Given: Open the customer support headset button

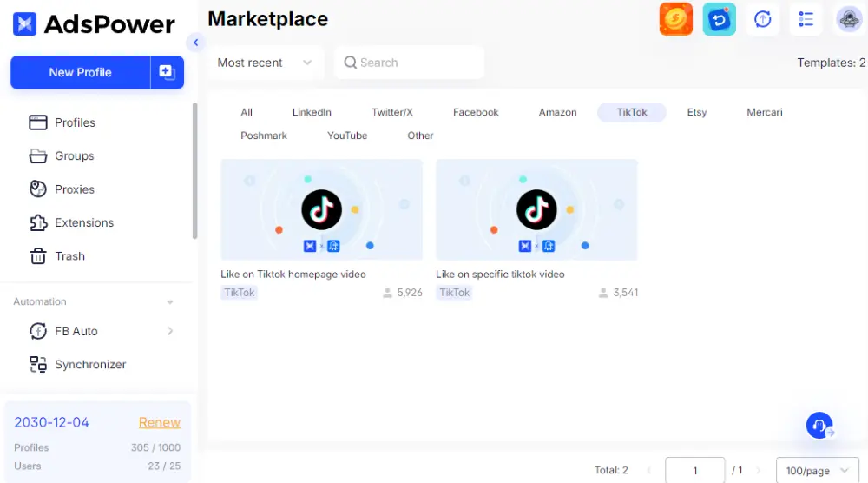Looking at the screenshot, I should 820,426.
